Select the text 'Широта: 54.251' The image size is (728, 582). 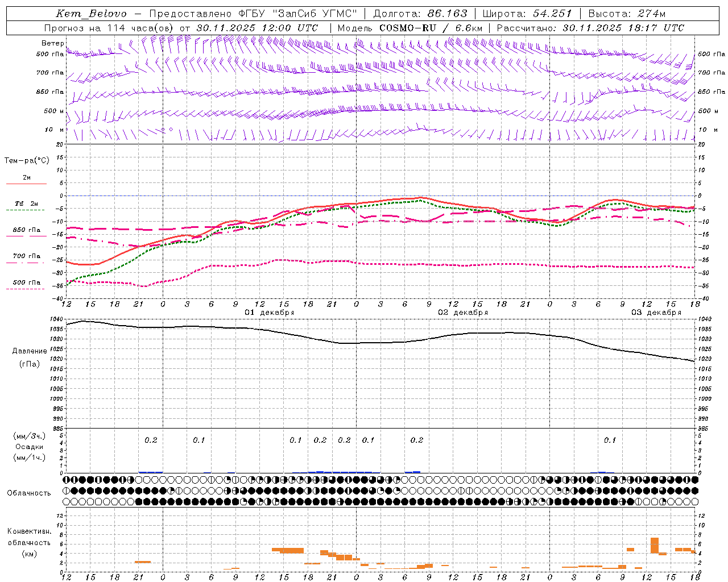tap(527, 14)
